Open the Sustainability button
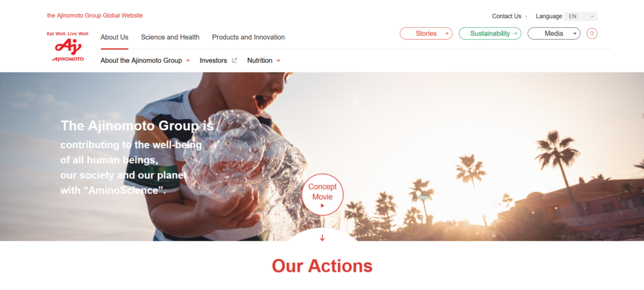This screenshot has width=644, height=290. (490, 34)
